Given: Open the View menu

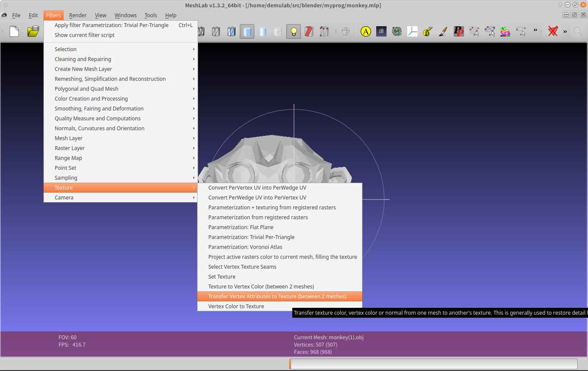Looking at the screenshot, I should [101, 15].
